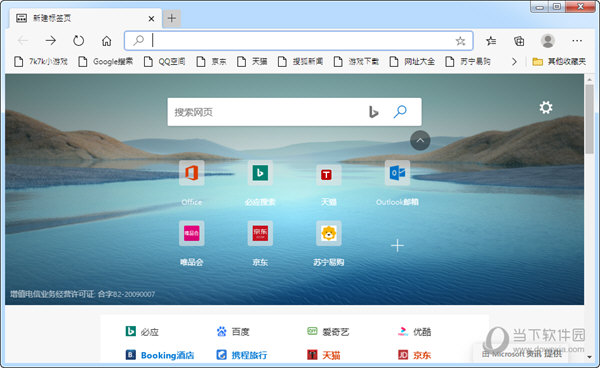
Task: Open the 京东 link in site list
Action: (414, 355)
